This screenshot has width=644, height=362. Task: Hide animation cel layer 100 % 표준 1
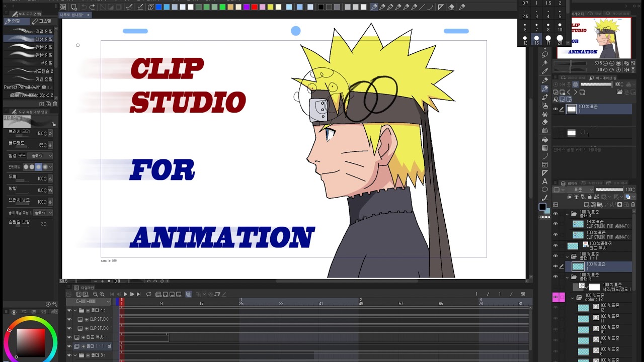(x=555, y=266)
